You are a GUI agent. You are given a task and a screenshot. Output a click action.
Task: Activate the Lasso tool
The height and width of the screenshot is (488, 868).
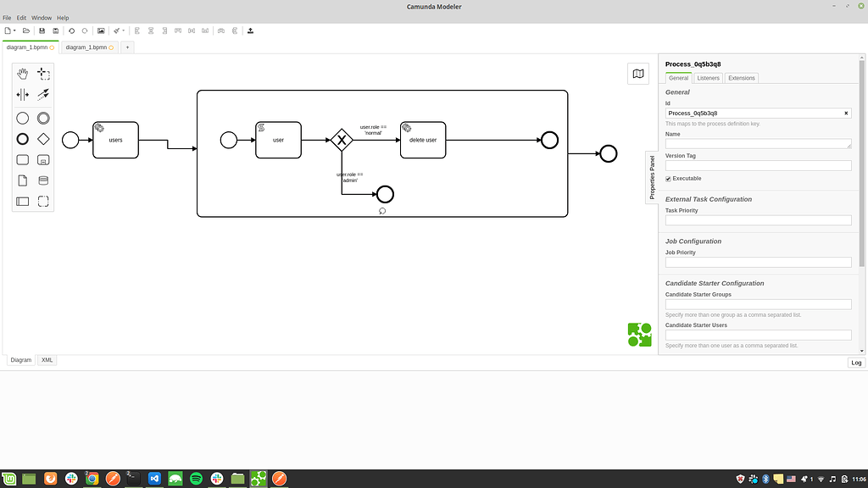pyautogui.click(x=42, y=74)
